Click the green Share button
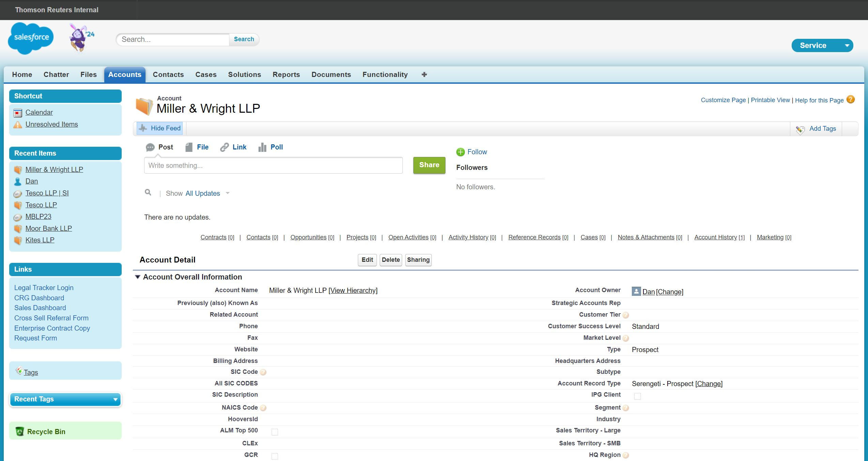This screenshot has width=868, height=461. 429,165
